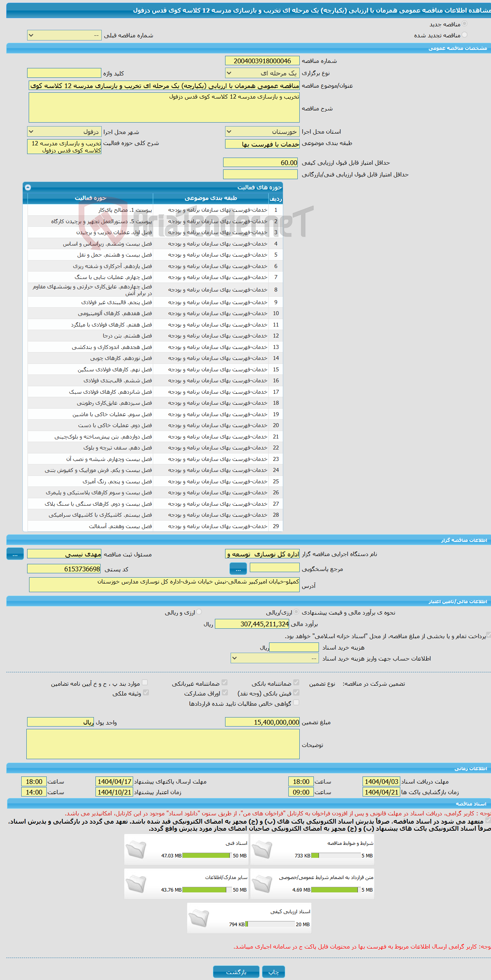Click the document receipt deadline time 18:00
This screenshot has height=980, width=491.
point(301,782)
